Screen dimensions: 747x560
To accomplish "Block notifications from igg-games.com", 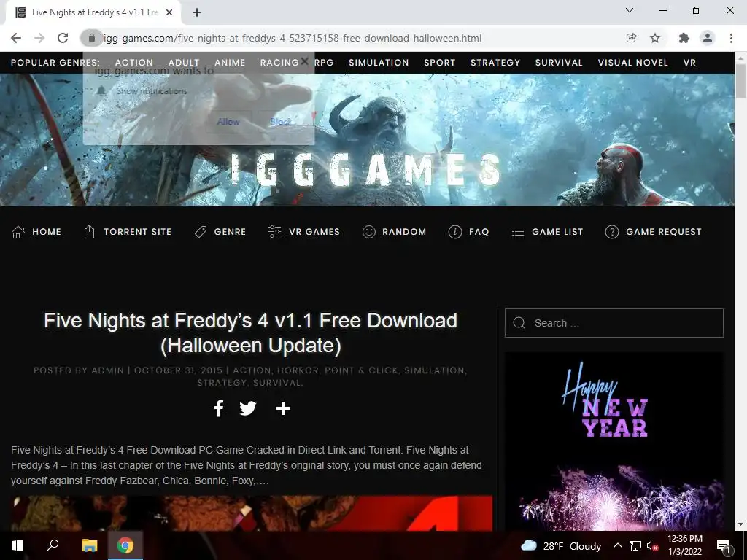I will pos(280,122).
